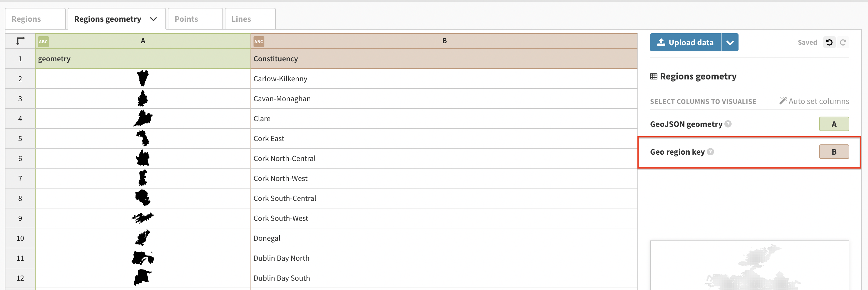
Task: Click the Upload data button
Action: [685, 43]
